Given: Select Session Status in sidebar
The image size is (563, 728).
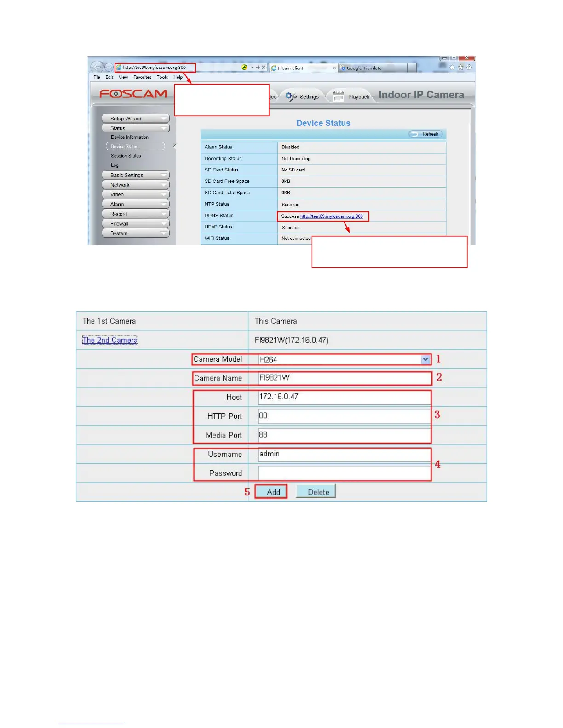Looking at the screenshot, I should point(126,156).
